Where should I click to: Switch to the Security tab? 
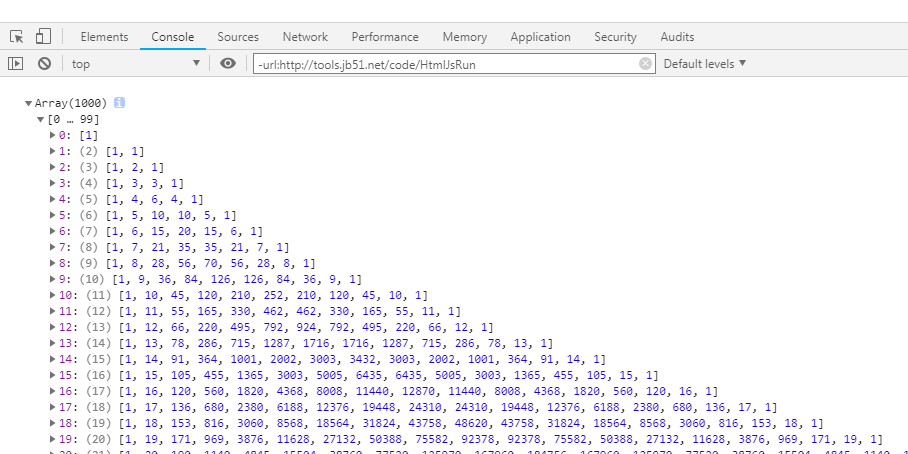point(615,36)
